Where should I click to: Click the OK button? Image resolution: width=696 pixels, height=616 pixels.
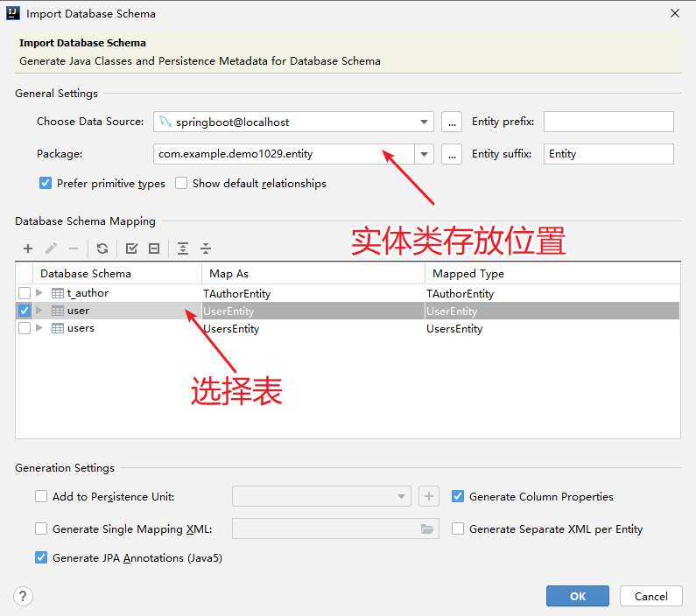(578, 596)
